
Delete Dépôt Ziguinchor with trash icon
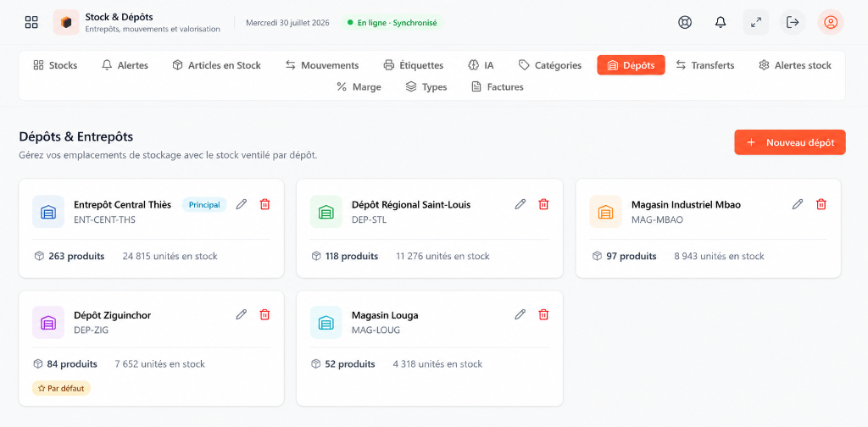click(265, 314)
